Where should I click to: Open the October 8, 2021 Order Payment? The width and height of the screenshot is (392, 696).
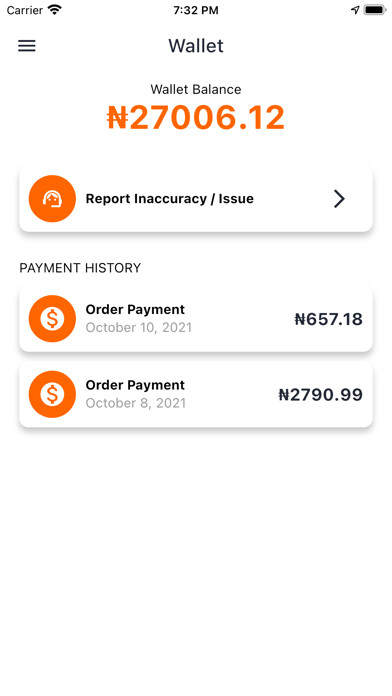[196, 395]
